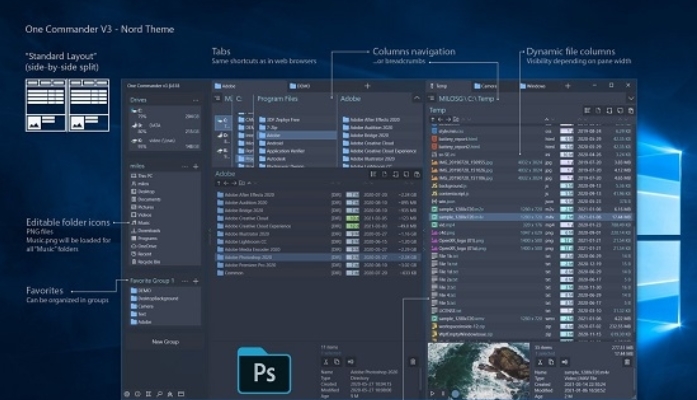Click the search magnifier icon in the sidebar footer
This screenshot has height=400, width=697.
tap(159, 394)
